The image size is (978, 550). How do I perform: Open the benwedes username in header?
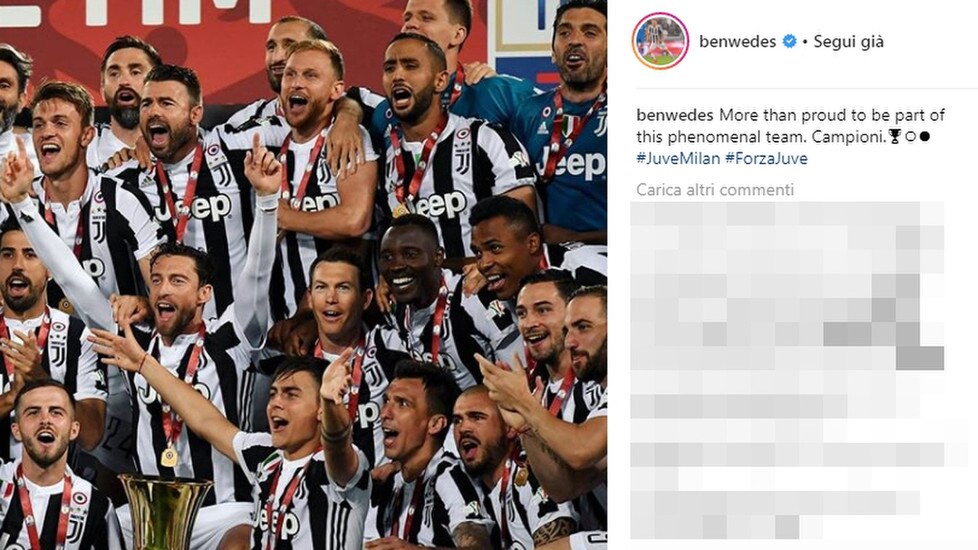coord(737,42)
